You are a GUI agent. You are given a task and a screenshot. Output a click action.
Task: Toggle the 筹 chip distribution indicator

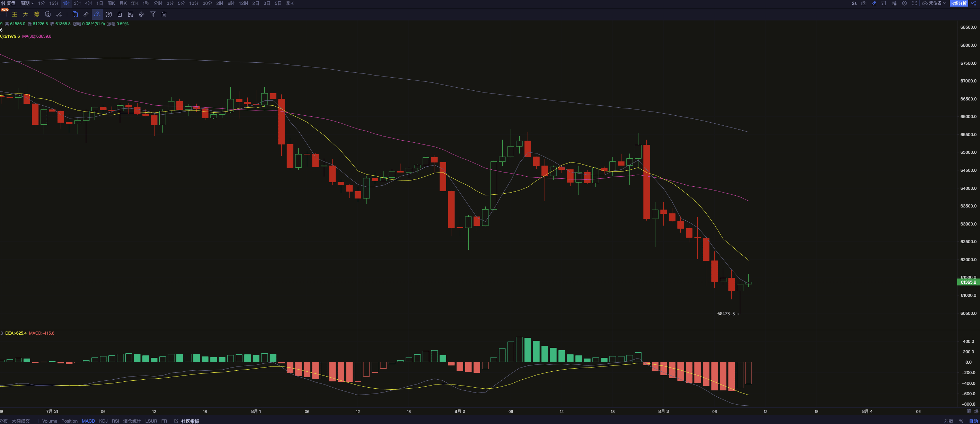tap(36, 15)
